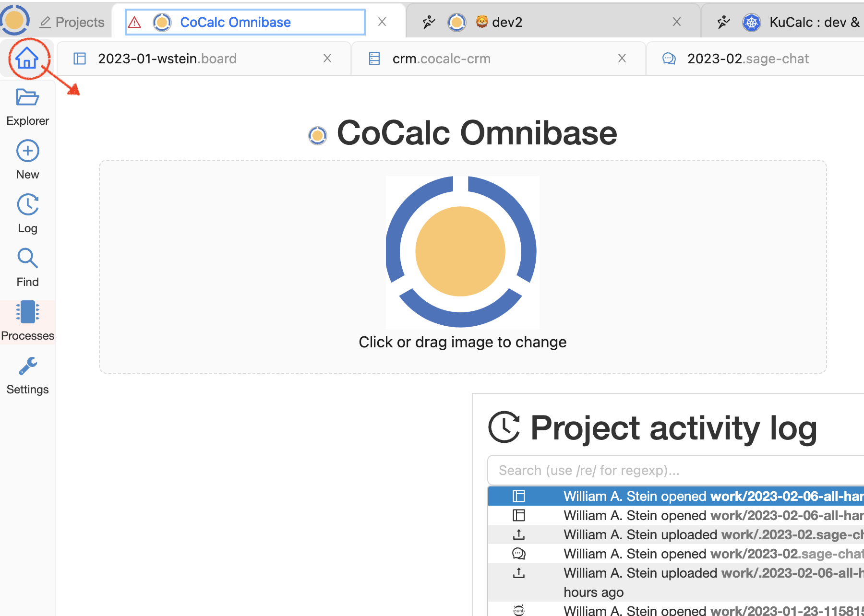The image size is (864, 616).
Task: Open the 2023-01-wstein.board file tab
Action: [167, 59]
